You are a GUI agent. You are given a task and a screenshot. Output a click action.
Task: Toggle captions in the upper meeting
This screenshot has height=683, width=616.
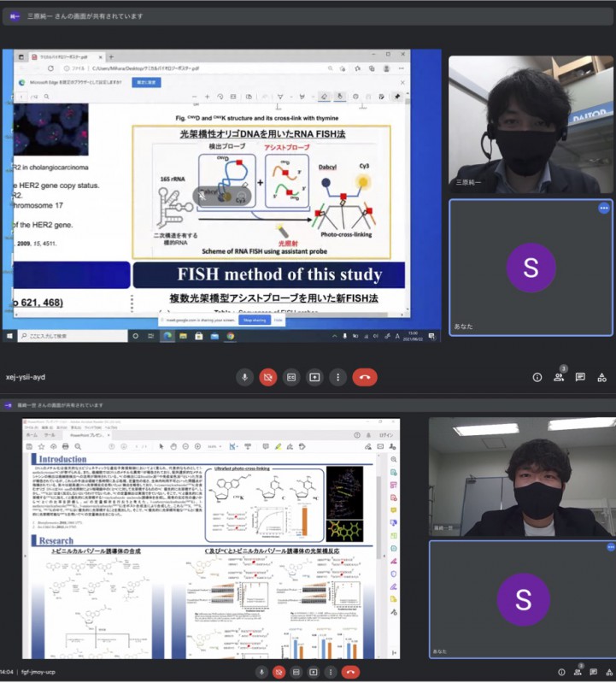(291, 377)
